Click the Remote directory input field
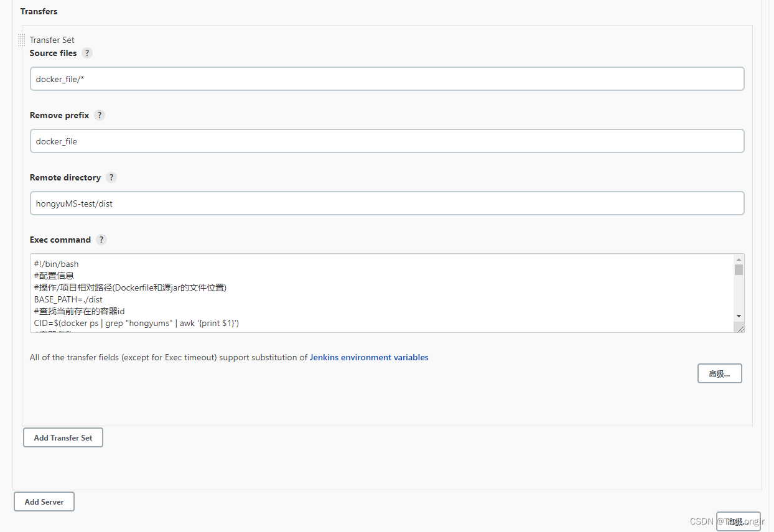The height and width of the screenshot is (532, 774). click(x=387, y=203)
